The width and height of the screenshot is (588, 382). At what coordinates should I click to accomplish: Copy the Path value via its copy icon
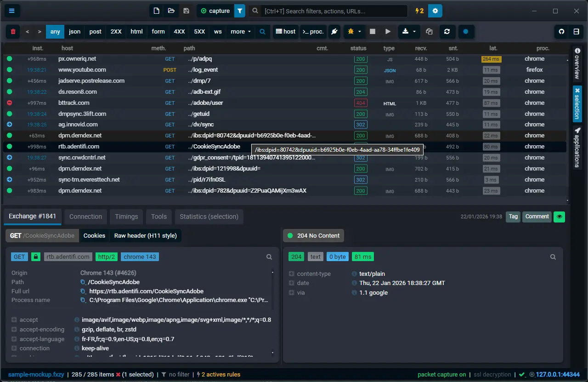click(x=83, y=282)
